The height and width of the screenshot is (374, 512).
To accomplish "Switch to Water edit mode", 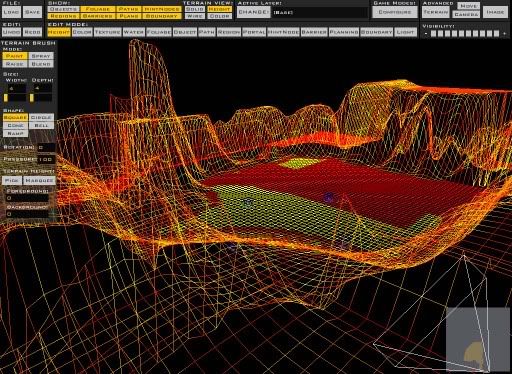I will tap(134, 32).
